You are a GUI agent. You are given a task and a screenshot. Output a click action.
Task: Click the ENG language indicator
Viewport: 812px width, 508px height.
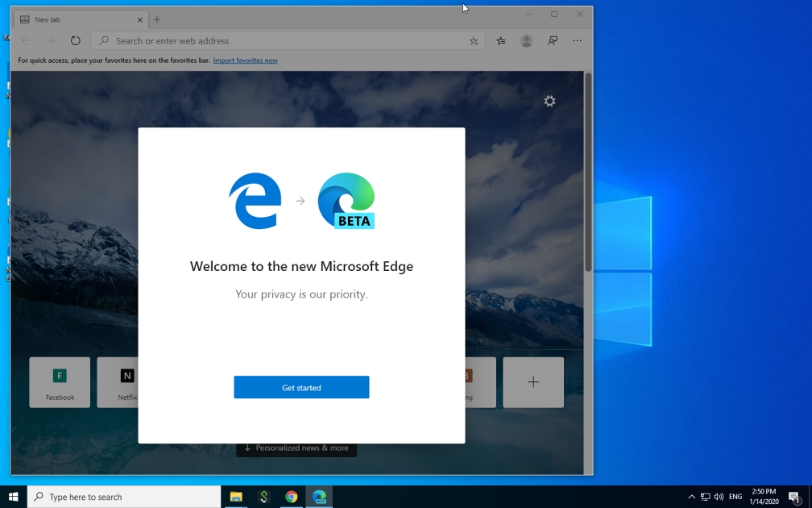pos(735,497)
